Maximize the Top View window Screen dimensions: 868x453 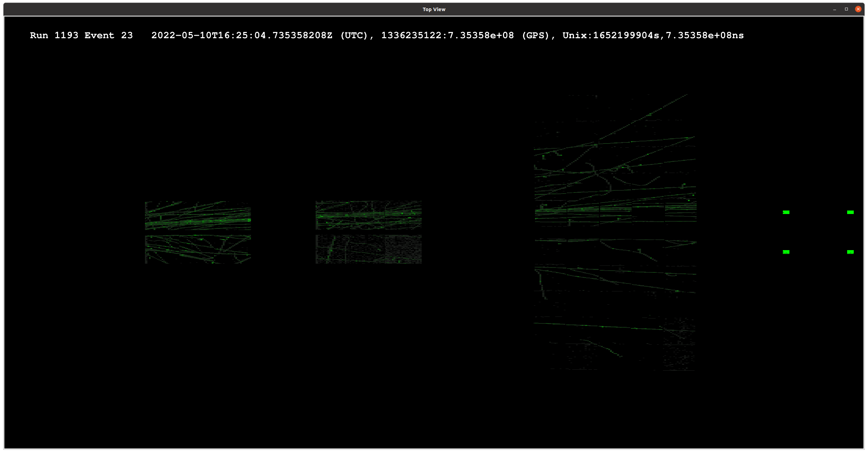[846, 9]
